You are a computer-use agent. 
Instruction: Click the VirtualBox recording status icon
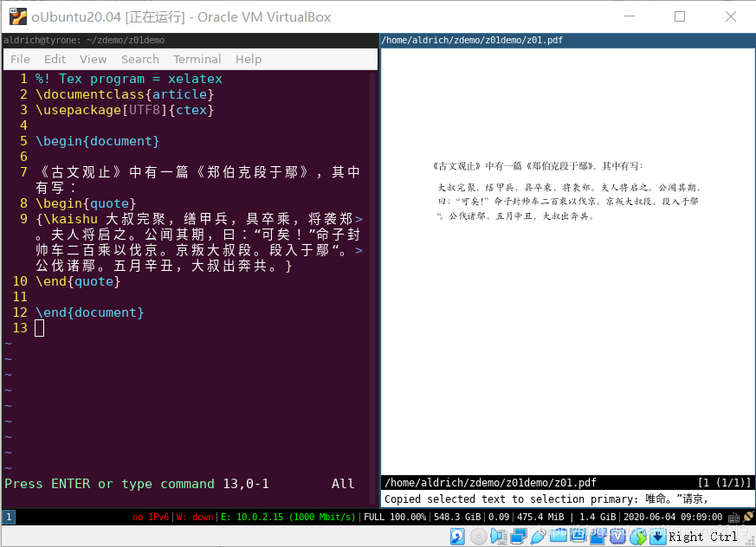click(598, 537)
